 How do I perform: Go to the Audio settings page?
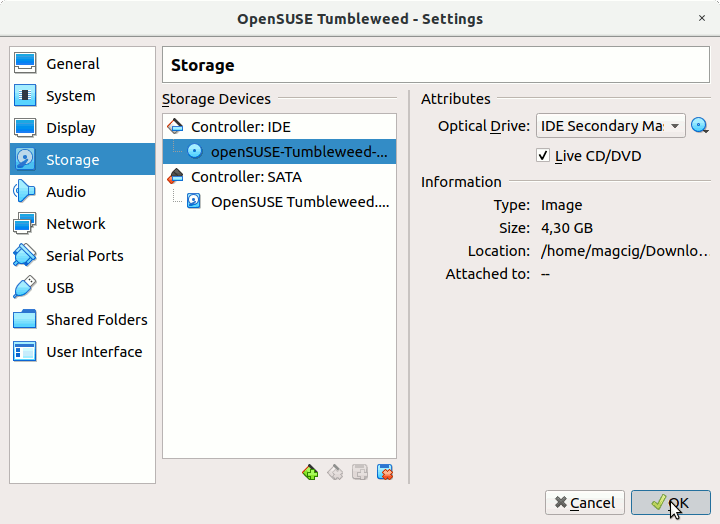tap(82, 192)
